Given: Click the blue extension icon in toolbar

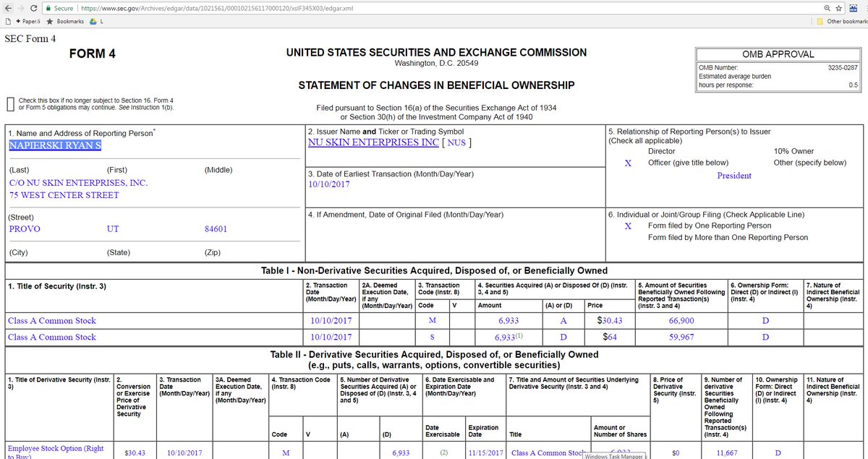Looking at the screenshot, I should [854, 7].
